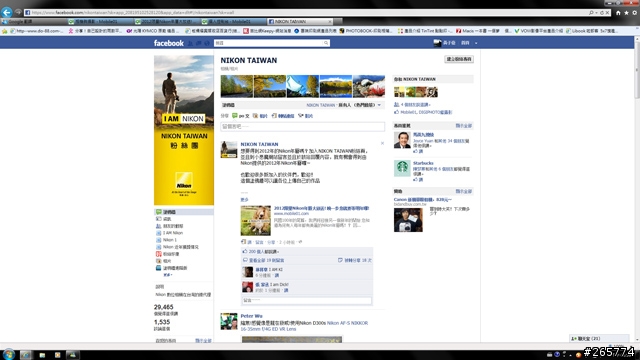Open the do-88.com bookmark in favorites bar

click(x=37, y=31)
